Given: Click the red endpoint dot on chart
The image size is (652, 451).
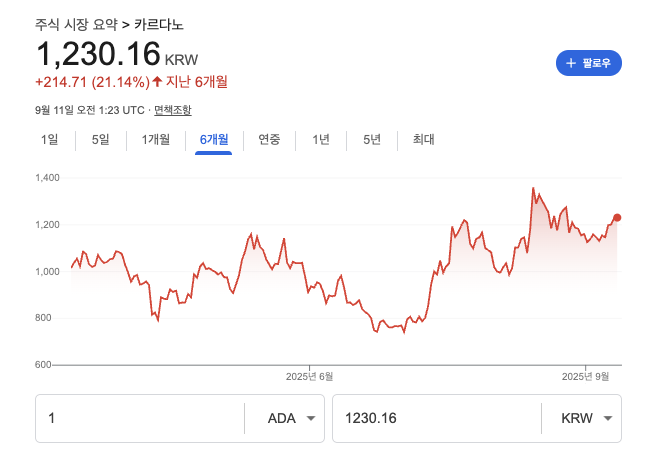Looking at the screenshot, I should 617,217.
